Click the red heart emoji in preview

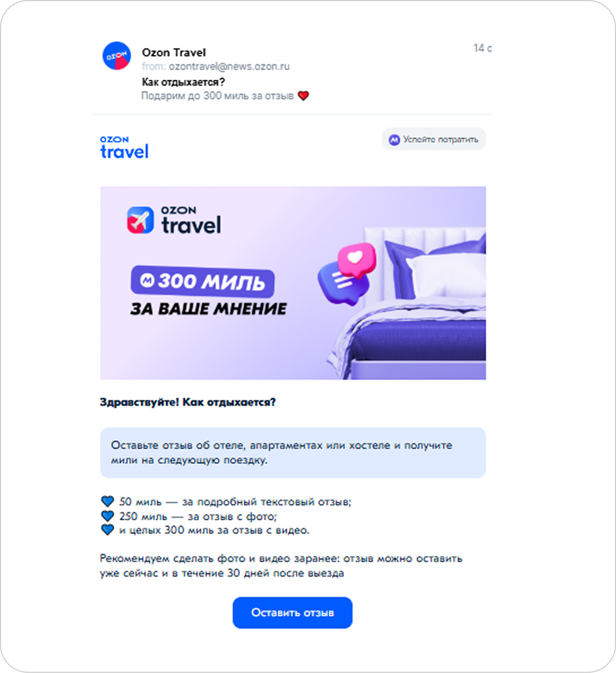click(303, 96)
